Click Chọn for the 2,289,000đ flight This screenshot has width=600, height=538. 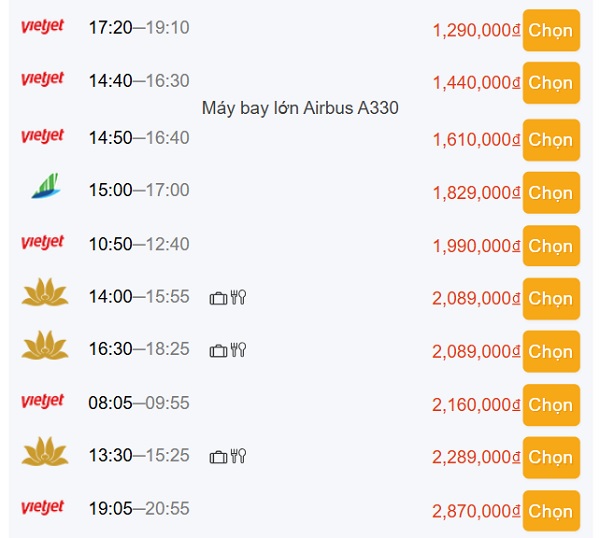551,457
